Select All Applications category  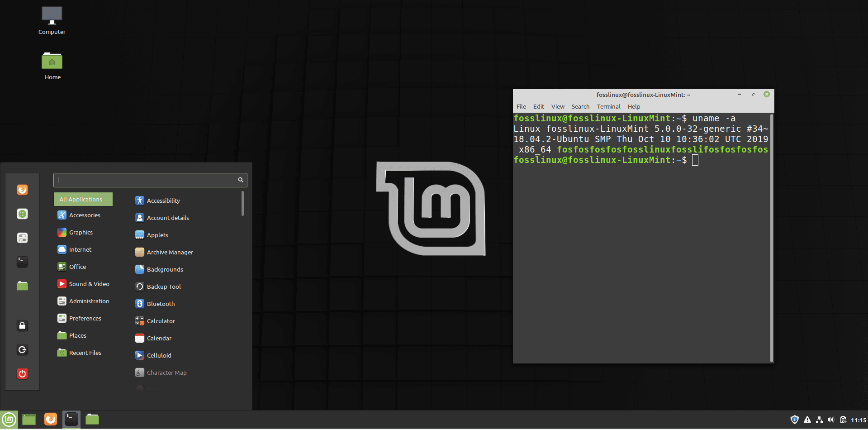click(83, 199)
